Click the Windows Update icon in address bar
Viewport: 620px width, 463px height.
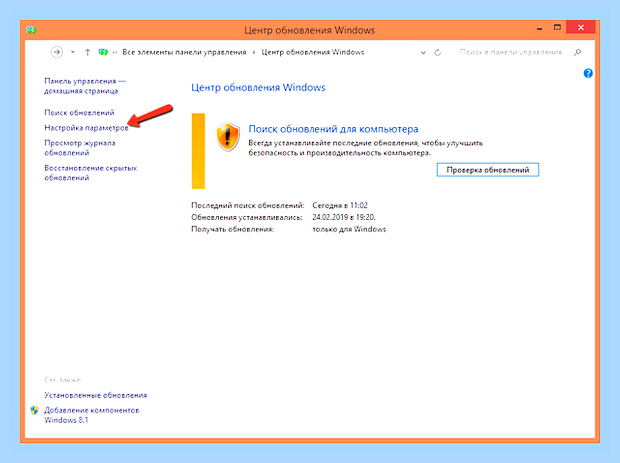click(x=103, y=52)
